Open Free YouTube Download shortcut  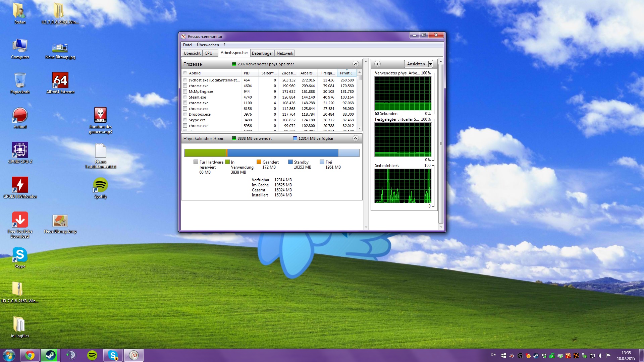(20, 220)
